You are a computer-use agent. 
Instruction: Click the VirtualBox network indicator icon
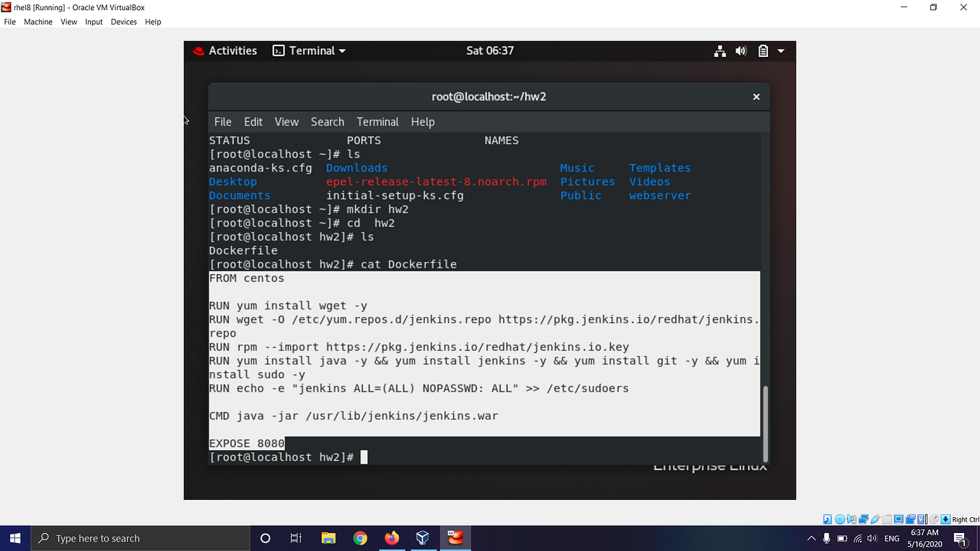[x=864, y=519]
